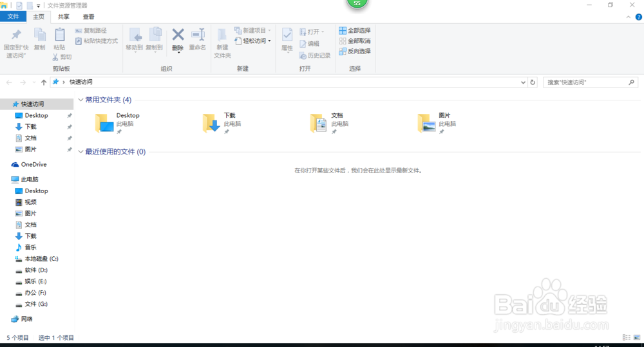Screen dimensions: 644x347
Task: Collapse the 最近使用的文件 (0) group
Action: pos(80,151)
